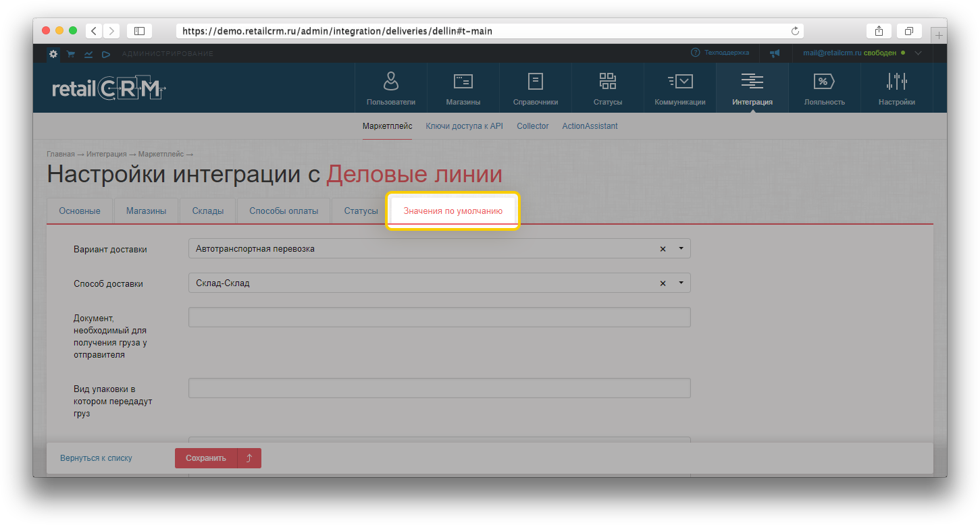This screenshot has height=525, width=980.
Task: Open the Маркетплейс submenu item
Action: pos(387,126)
